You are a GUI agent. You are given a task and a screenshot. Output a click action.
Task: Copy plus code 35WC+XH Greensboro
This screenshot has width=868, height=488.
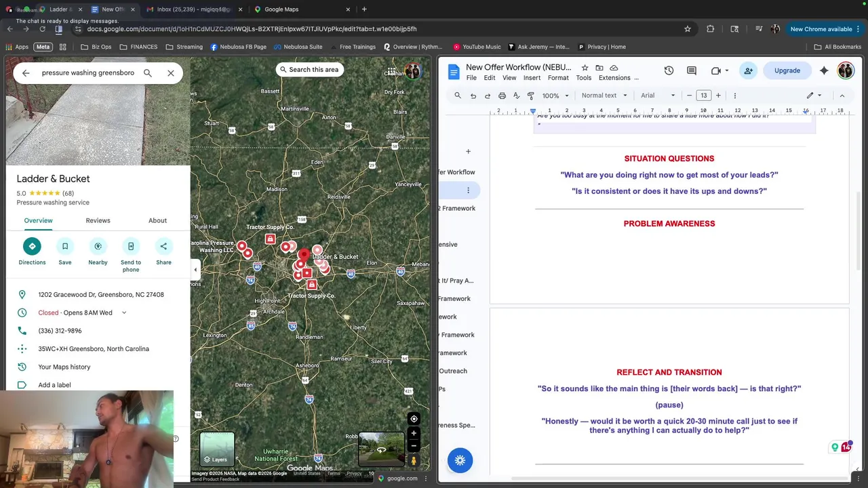(94, 349)
